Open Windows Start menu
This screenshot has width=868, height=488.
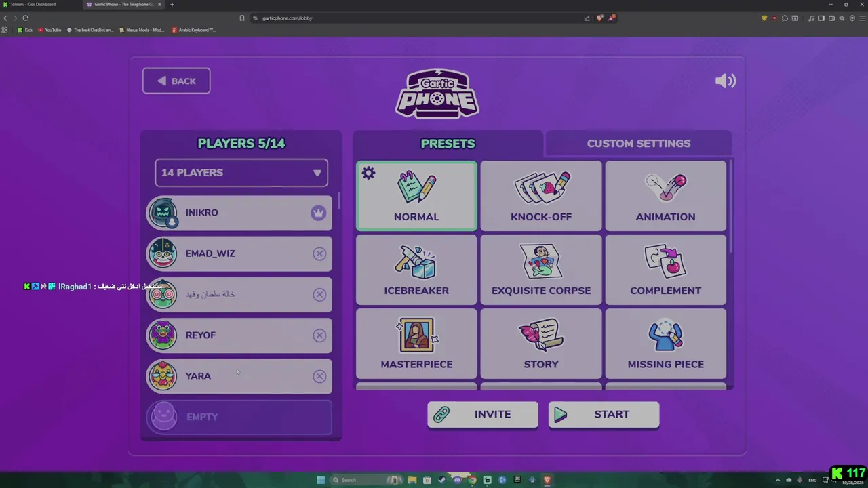321,480
